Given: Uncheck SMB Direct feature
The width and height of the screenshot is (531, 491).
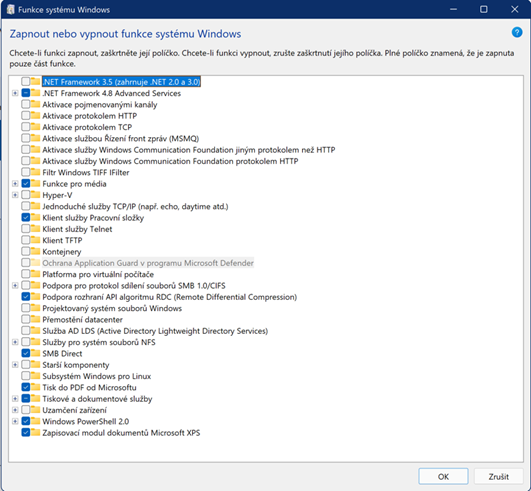Looking at the screenshot, I should click(25, 353).
